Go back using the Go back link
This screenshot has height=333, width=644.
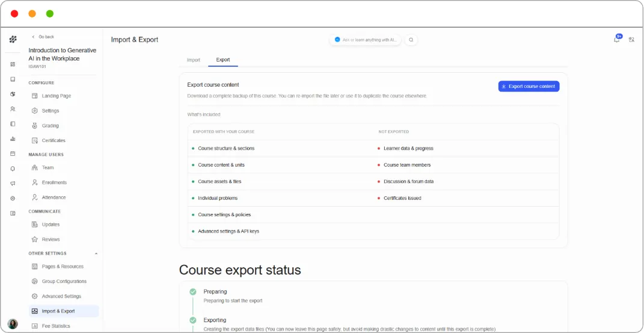pos(43,37)
